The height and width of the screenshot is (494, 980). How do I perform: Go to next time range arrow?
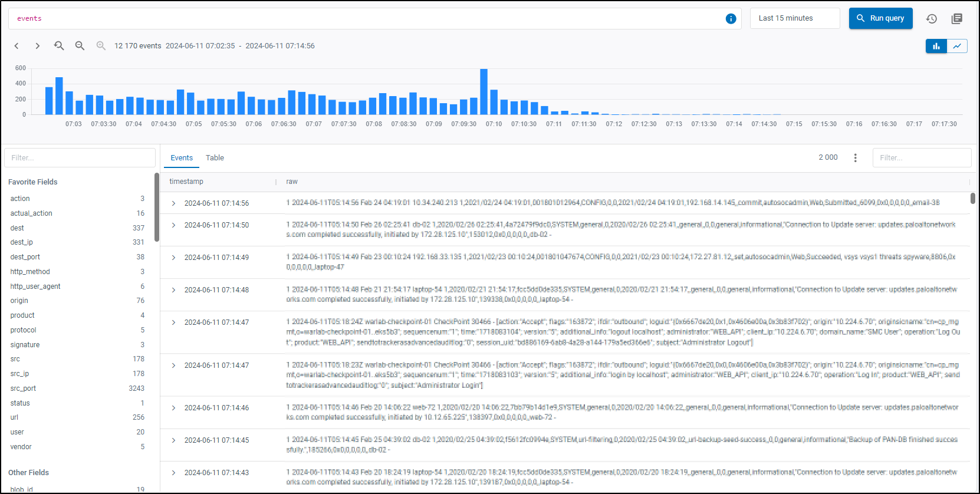(x=38, y=46)
